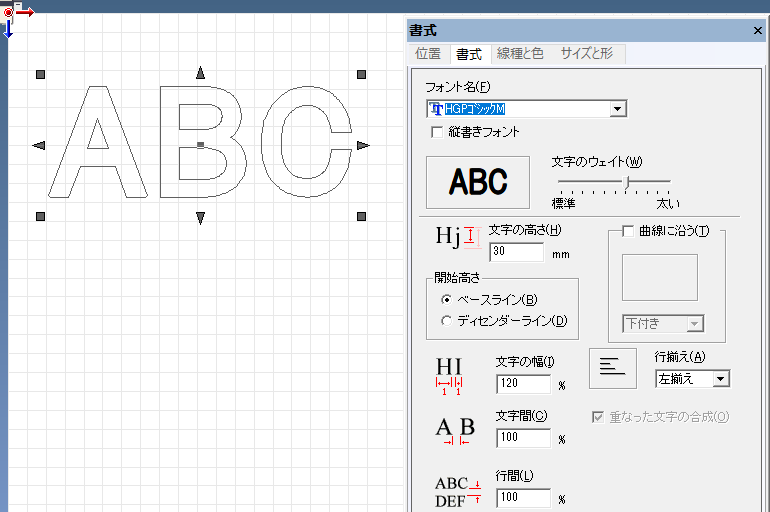770x512 pixels.
Task: Open the 下付き dropdown
Action: [694, 324]
